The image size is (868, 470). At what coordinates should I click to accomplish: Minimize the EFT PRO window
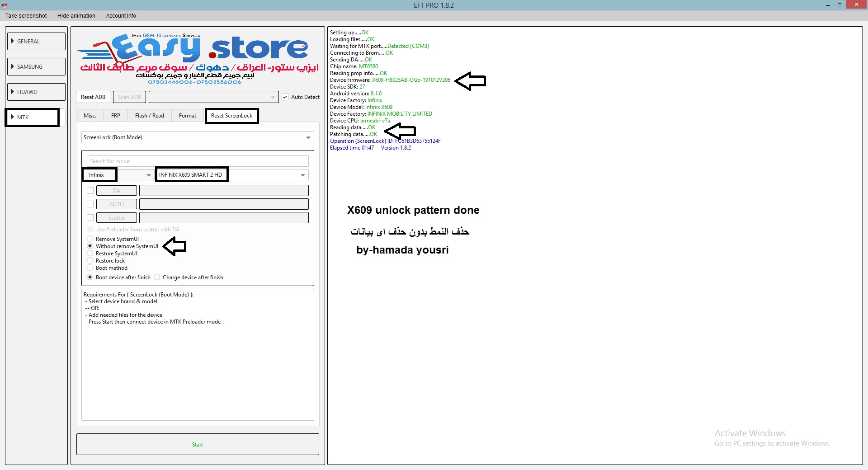coord(828,5)
